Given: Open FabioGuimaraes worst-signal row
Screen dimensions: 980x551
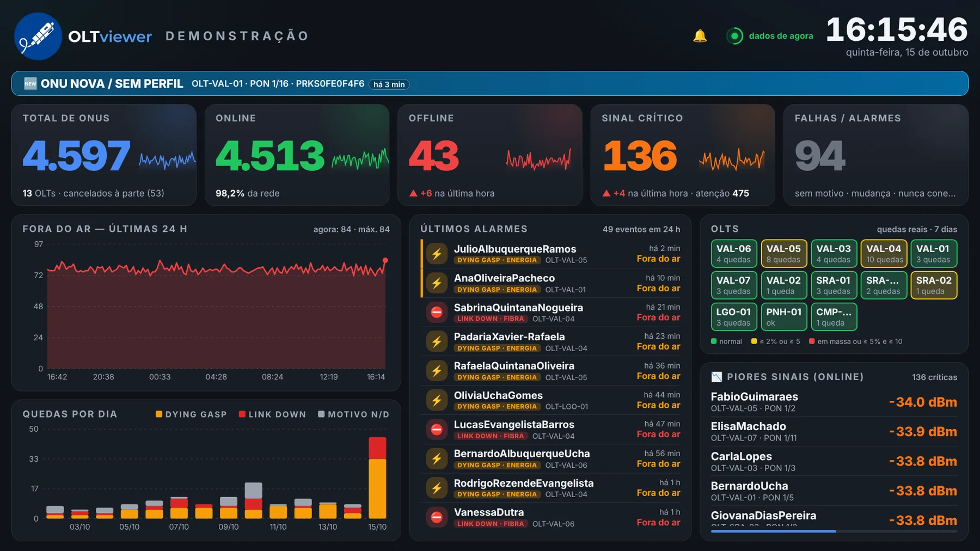Looking at the screenshot, I should (834, 402).
